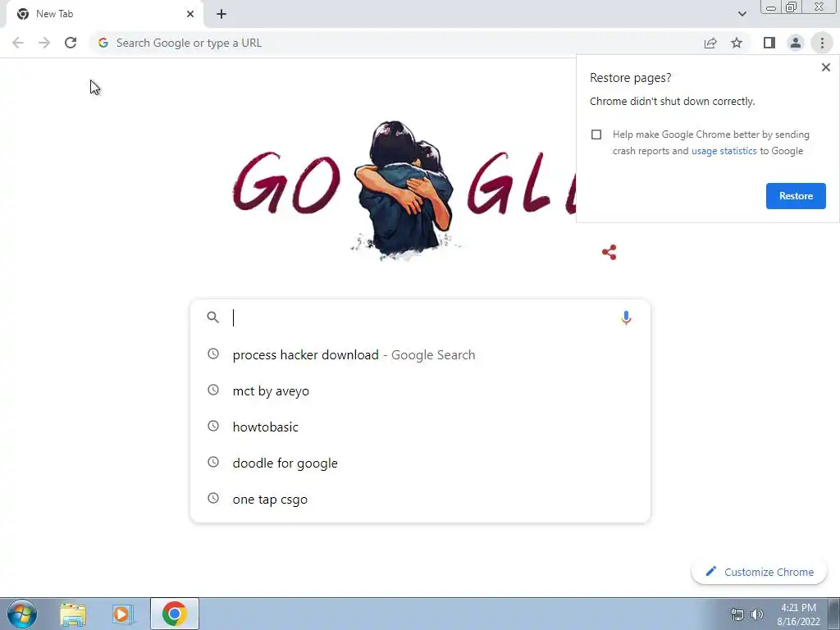Click Customize Chrome button
The height and width of the screenshot is (630, 840).
tap(759, 572)
